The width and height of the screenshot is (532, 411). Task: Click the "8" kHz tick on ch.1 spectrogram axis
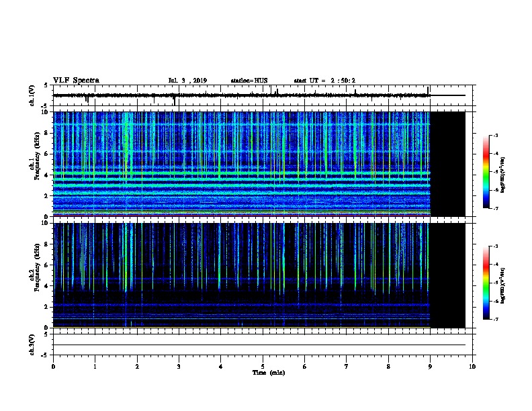click(47, 133)
